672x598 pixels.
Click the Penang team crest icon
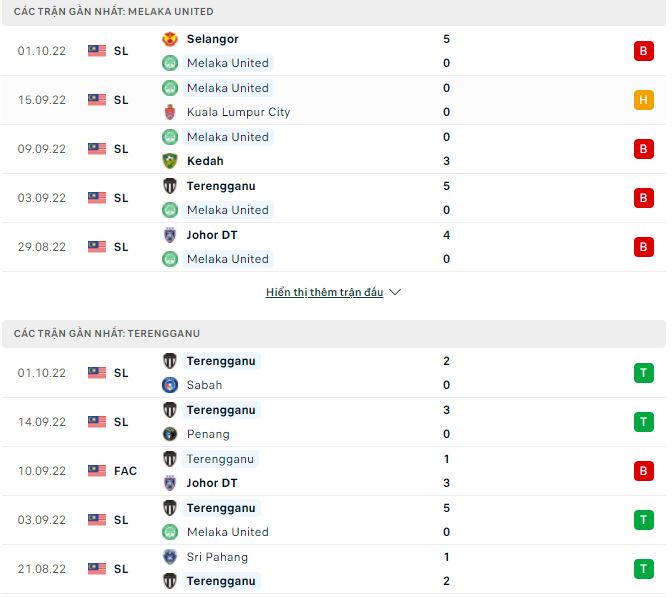coord(170,434)
